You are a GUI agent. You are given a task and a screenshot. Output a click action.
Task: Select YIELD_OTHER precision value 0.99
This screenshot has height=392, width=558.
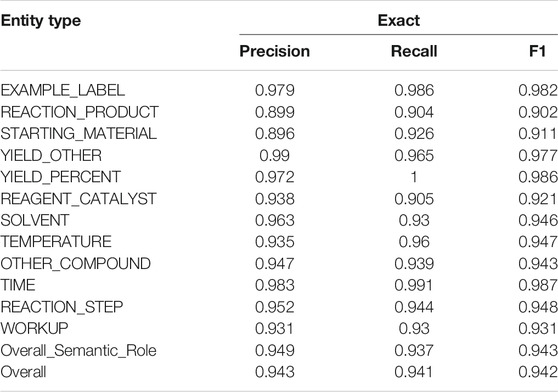click(274, 155)
